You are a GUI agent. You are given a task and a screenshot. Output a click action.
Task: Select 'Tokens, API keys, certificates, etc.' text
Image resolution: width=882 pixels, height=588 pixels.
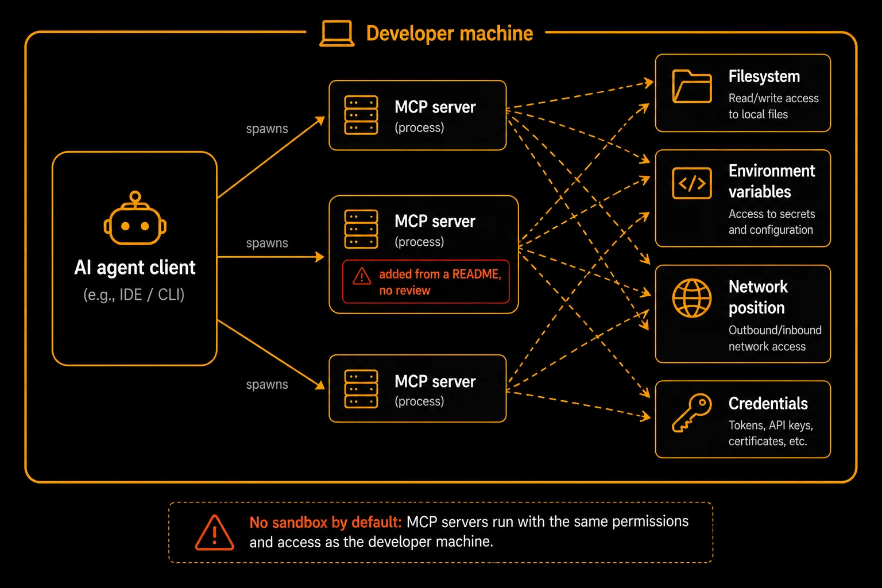771,433
